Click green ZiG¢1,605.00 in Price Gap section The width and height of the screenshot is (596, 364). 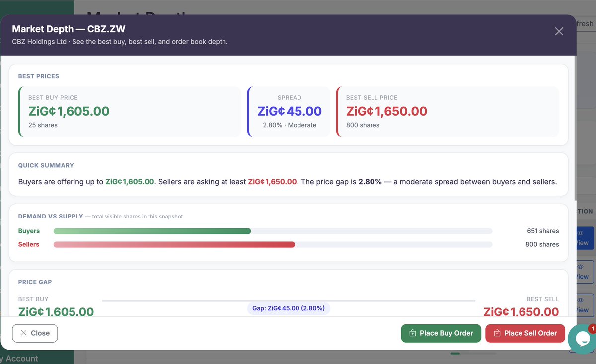point(56,311)
